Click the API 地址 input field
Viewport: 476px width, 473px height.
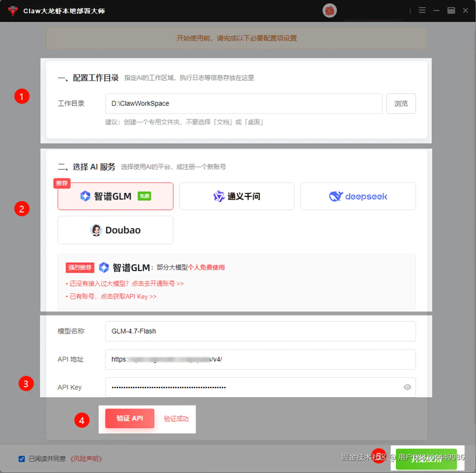260,359
